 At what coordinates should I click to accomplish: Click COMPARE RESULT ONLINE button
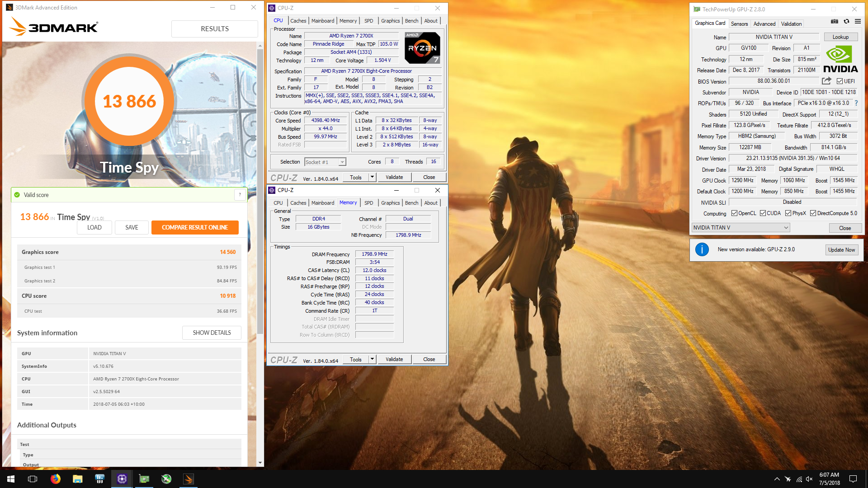point(195,227)
